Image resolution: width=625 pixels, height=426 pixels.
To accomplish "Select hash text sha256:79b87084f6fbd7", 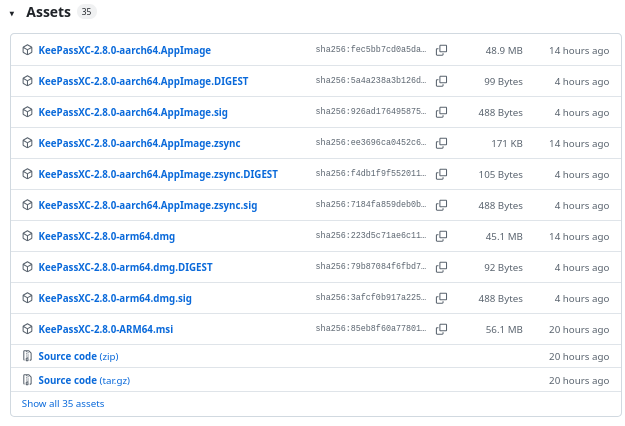I will (x=371, y=266).
